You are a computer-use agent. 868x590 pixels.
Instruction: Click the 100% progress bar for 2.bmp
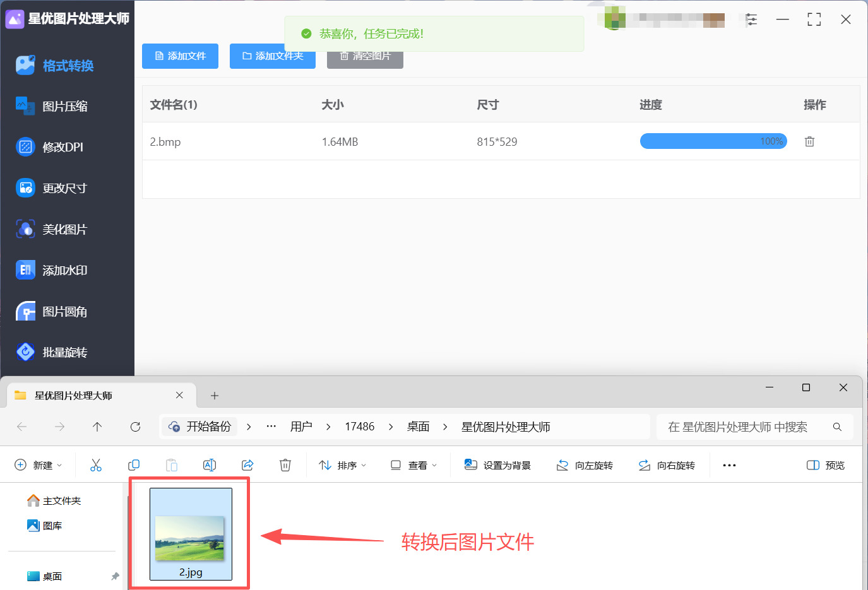[x=713, y=141]
